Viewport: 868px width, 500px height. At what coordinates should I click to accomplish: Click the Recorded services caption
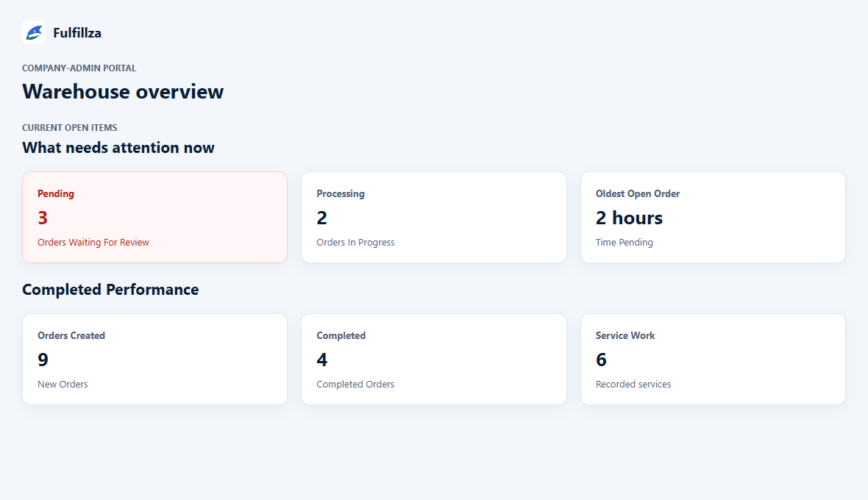point(633,384)
